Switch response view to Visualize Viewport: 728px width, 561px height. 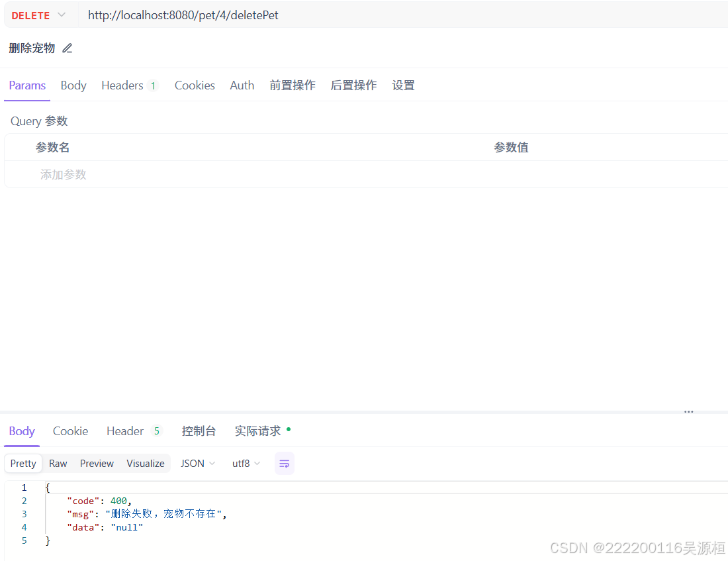tap(145, 463)
